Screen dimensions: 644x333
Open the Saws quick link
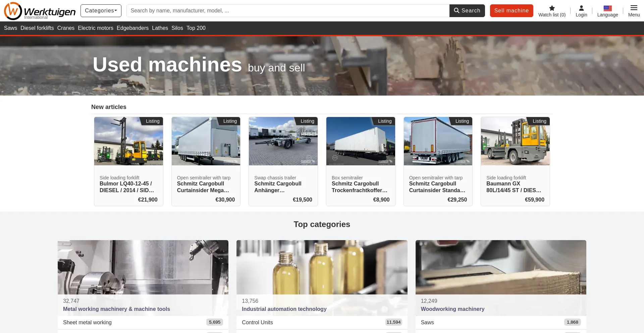pyautogui.click(x=10, y=28)
